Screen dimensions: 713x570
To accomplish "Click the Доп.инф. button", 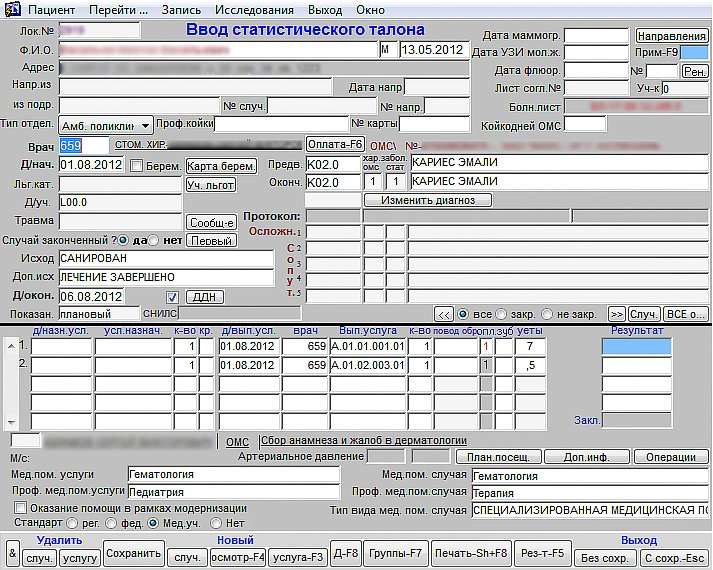I will pyautogui.click(x=587, y=457).
